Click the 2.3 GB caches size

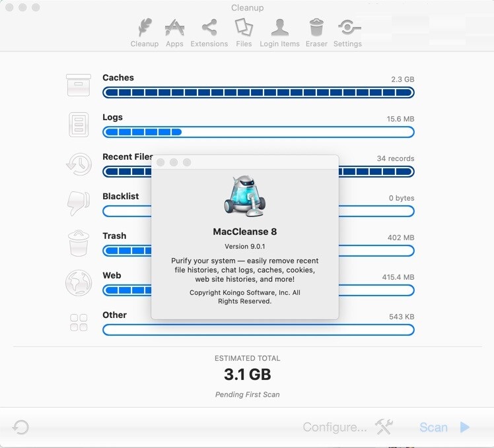(x=403, y=79)
